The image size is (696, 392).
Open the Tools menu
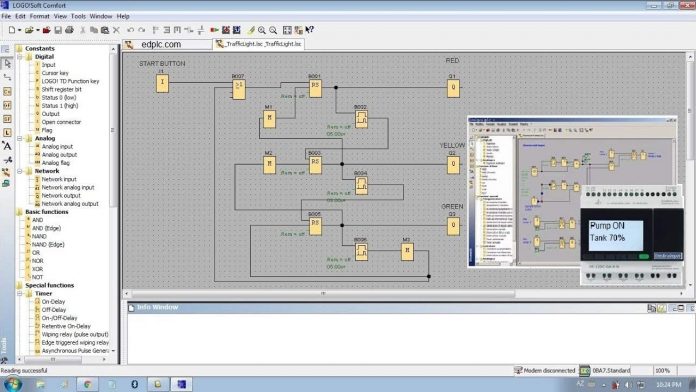click(x=78, y=16)
